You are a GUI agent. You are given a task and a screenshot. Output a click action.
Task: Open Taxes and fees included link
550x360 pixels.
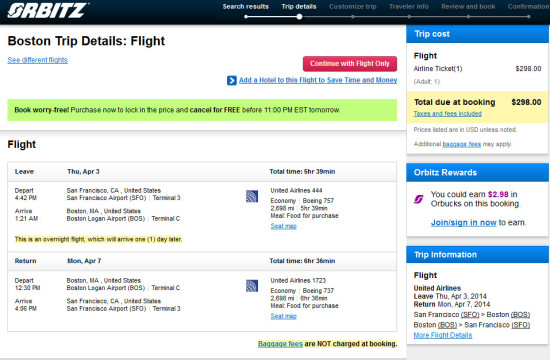coord(448,114)
